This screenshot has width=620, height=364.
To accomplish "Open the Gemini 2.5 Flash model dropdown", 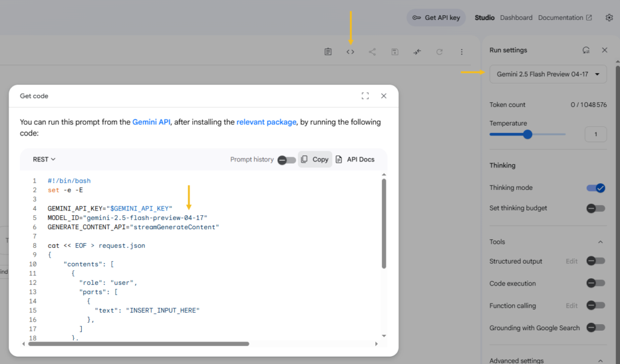I will [x=548, y=74].
